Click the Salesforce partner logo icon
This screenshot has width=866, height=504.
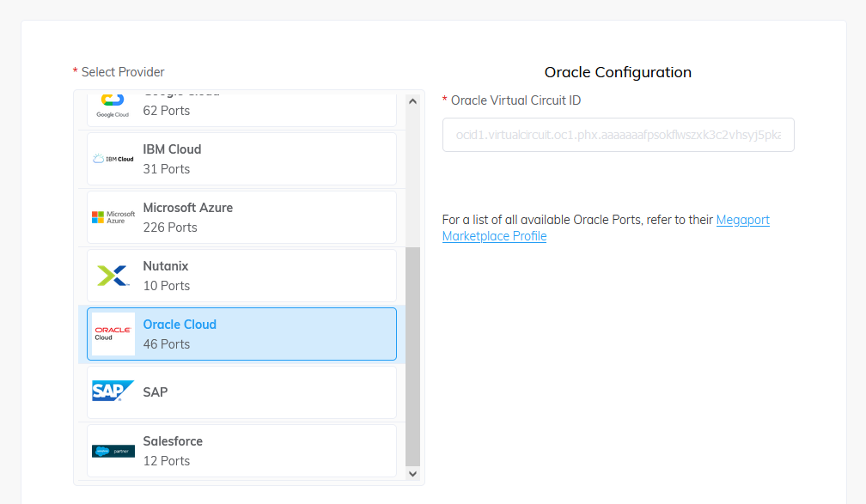(x=113, y=451)
